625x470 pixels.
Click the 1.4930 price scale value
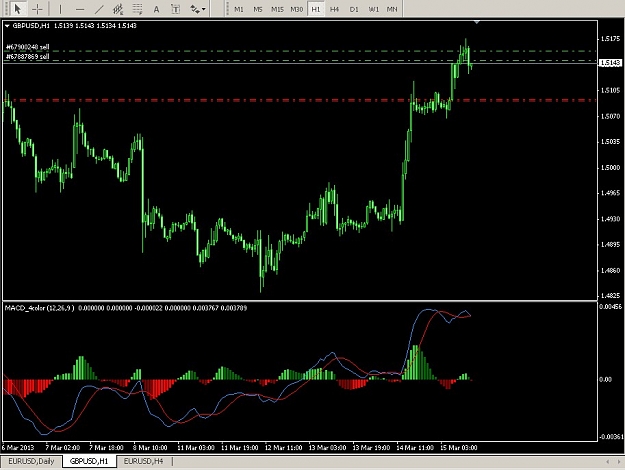click(x=610, y=219)
